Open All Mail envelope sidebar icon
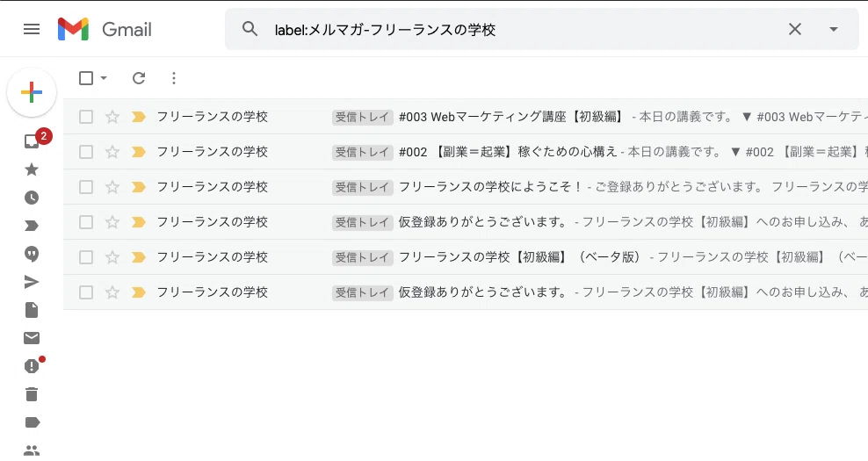 (32, 338)
